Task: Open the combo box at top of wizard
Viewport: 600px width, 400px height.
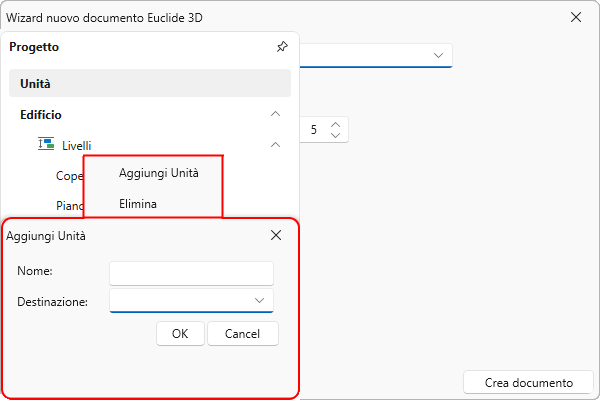Action: click(x=438, y=56)
